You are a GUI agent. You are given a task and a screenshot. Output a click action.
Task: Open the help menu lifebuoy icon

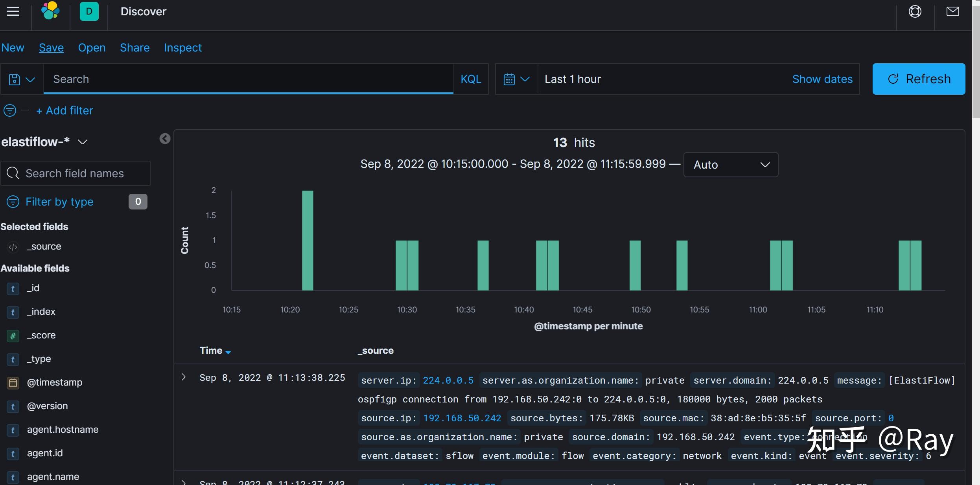coord(915,11)
